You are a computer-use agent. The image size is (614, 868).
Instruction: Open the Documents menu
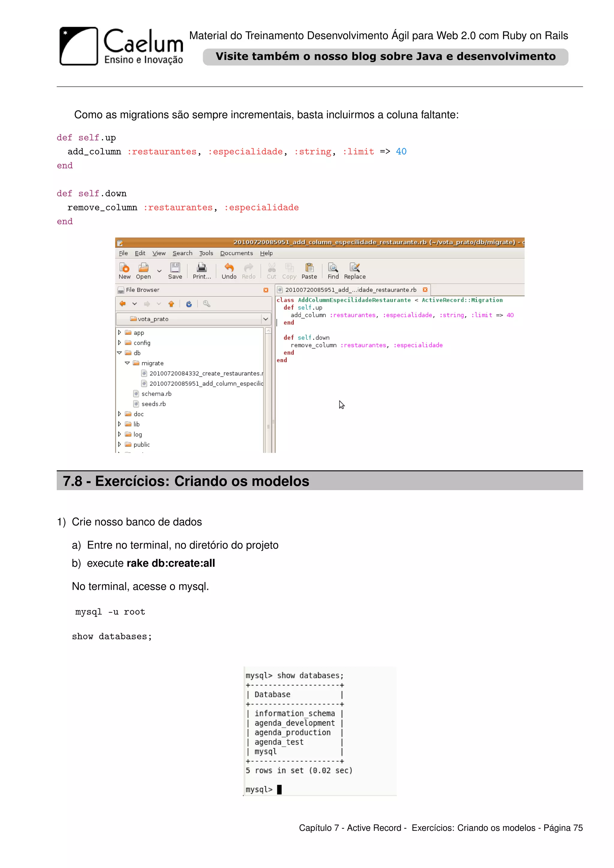(x=236, y=253)
